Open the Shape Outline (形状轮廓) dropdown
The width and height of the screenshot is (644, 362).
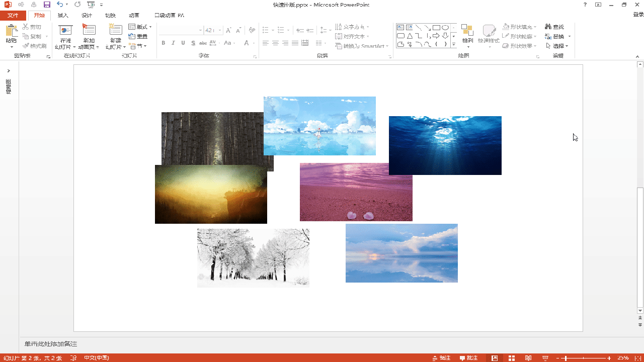[520, 36]
